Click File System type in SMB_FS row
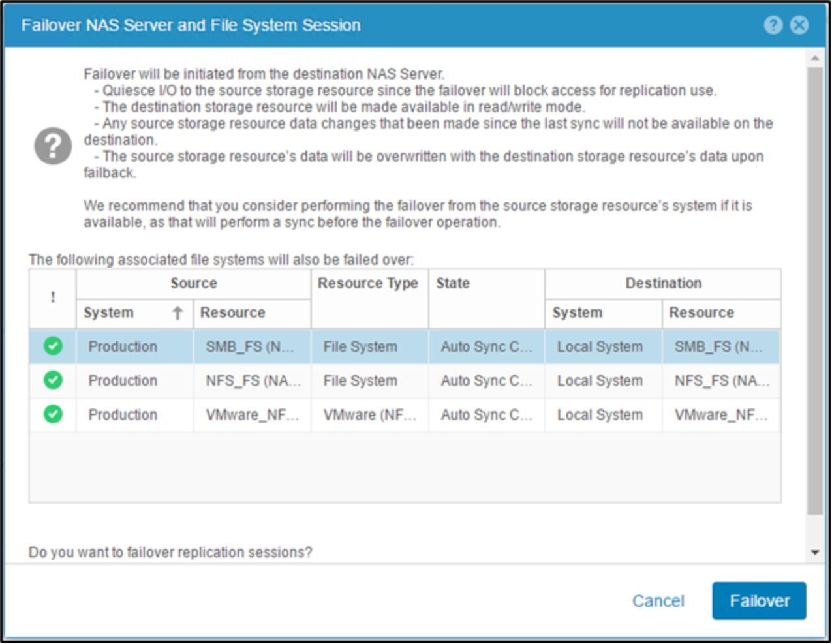The image size is (832, 644). pos(369,346)
